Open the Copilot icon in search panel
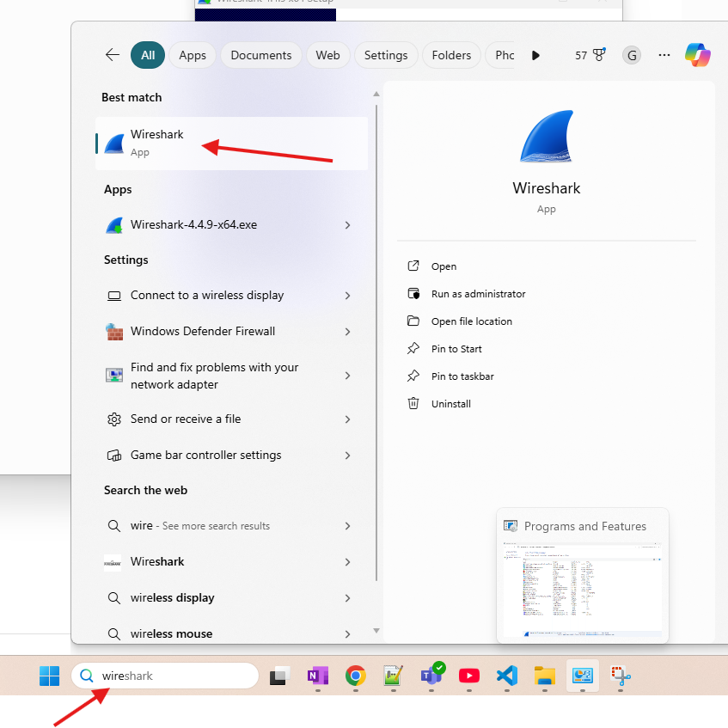728x728 pixels. (x=697, y=55)
